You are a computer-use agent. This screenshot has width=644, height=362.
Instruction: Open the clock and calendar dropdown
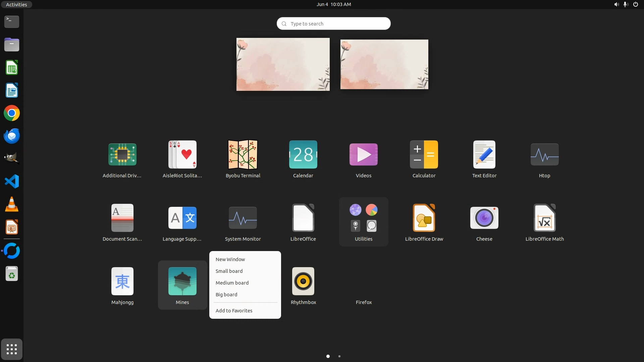click(333, 4)
